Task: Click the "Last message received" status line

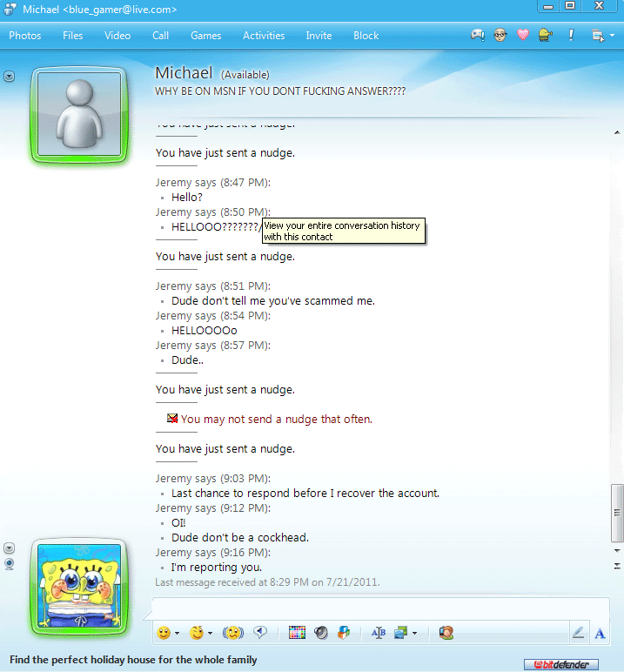Action: click(x=267, y=582)
